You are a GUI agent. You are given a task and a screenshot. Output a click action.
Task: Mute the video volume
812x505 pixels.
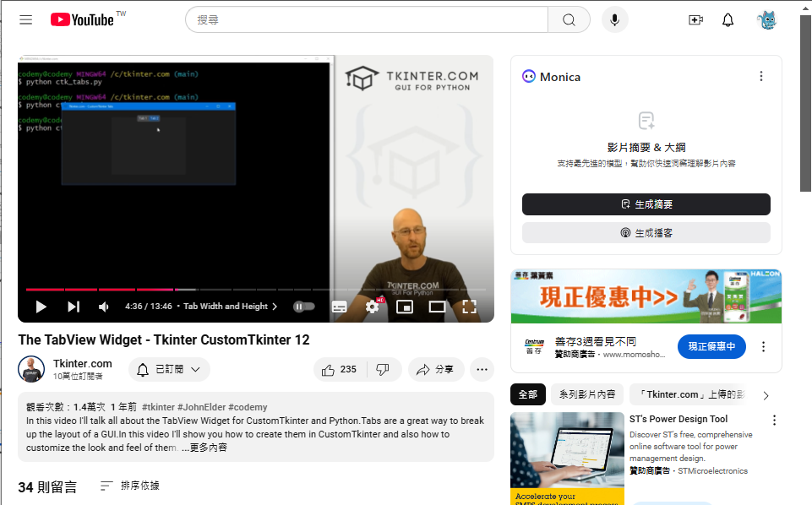[x=104, y=307]
